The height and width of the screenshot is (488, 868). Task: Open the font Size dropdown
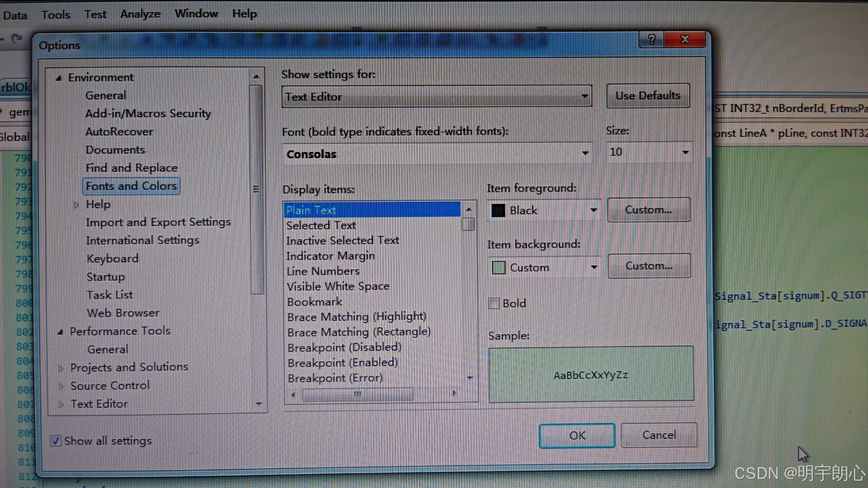click(x=685, y=153)
